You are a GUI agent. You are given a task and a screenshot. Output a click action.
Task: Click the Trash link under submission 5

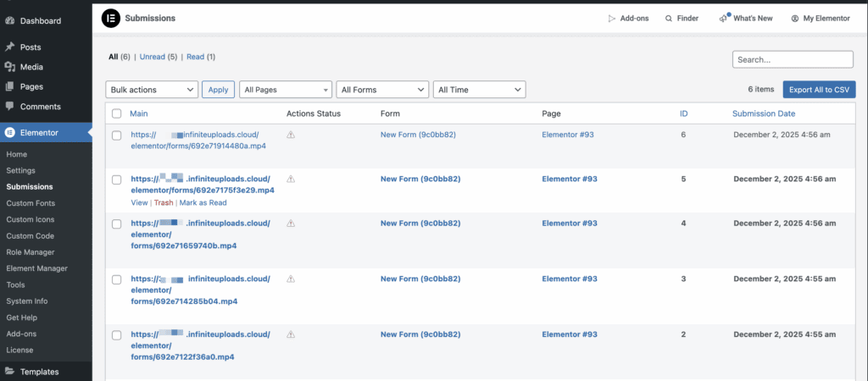click(164, 203)
